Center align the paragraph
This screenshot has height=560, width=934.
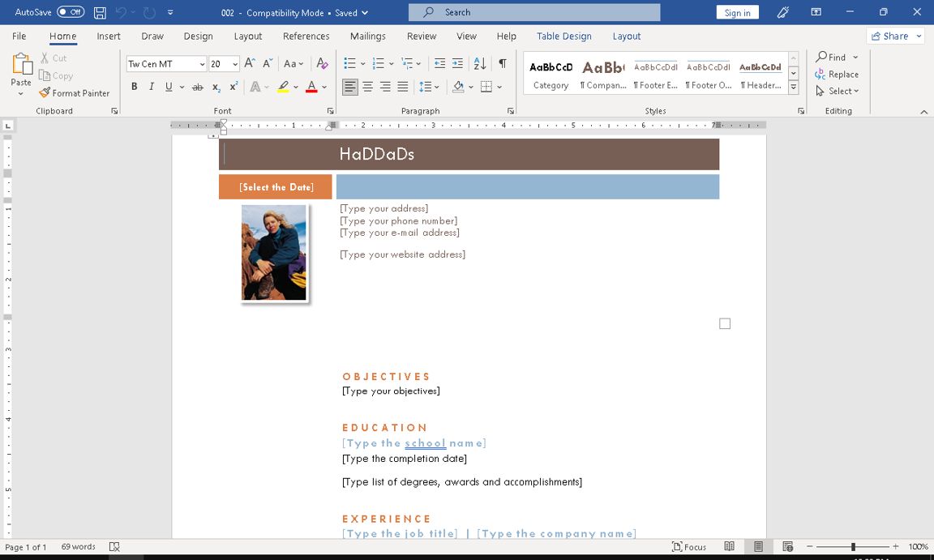(x=368, y=87)
